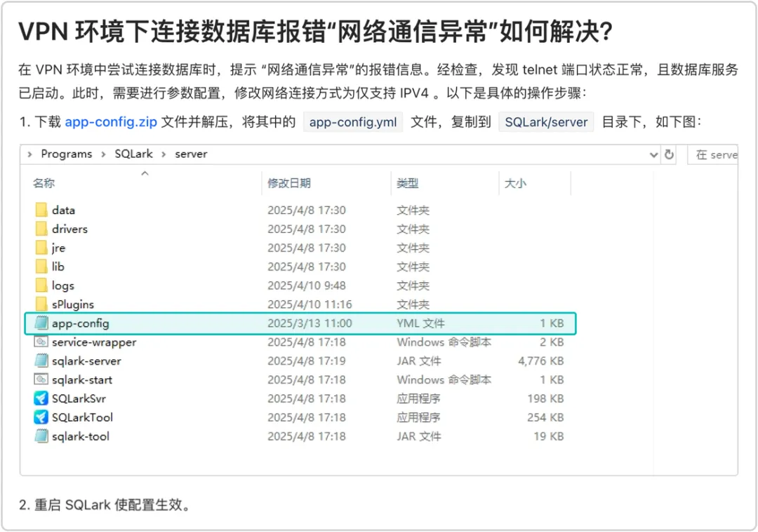Select the logs folder icon

(41, 285)
